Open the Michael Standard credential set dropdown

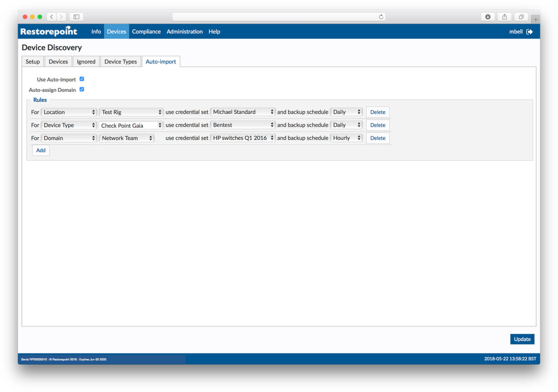click(243, 112)
